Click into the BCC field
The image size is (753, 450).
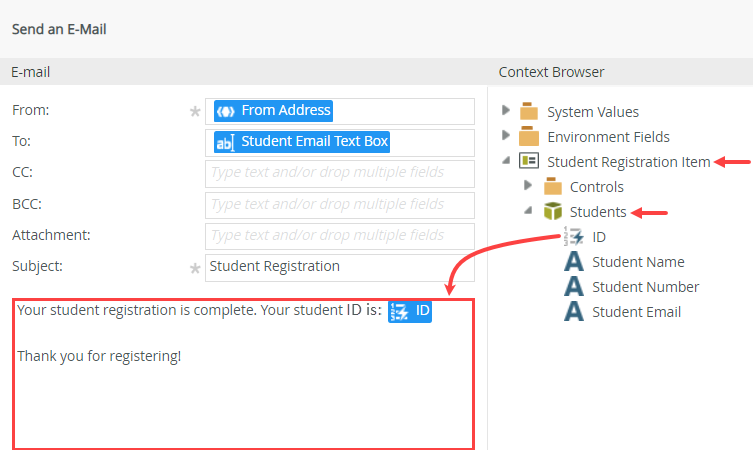click(340, 205)
